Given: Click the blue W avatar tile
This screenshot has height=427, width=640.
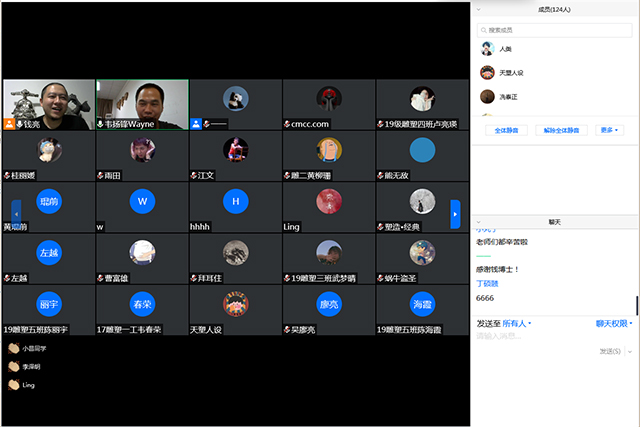Looking at the screenshot, I should (142, 201).
